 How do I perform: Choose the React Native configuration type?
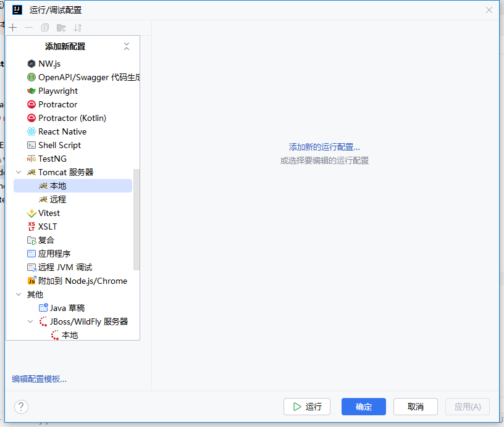click(x=62, y=131)
